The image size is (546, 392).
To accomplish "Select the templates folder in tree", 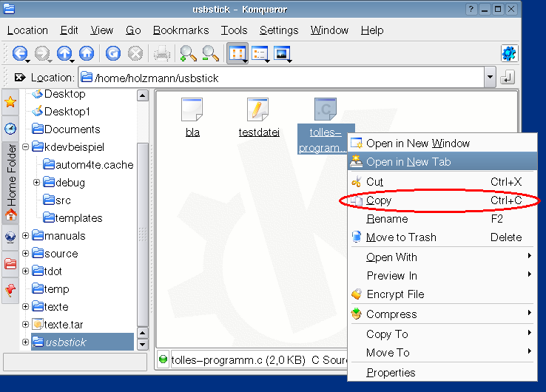I will tap(73, 218).
